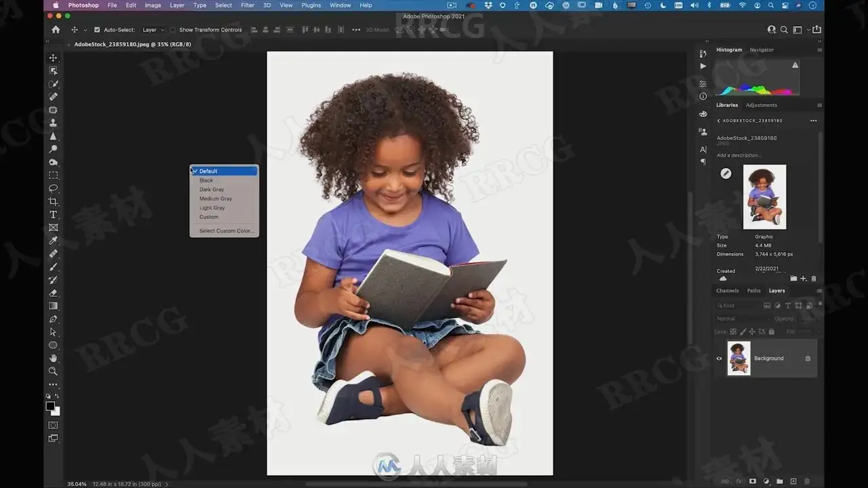Select the Rectangular Marquee tool
The height and width of the screenshot is (488, 868).
click(x=54, y=176)
